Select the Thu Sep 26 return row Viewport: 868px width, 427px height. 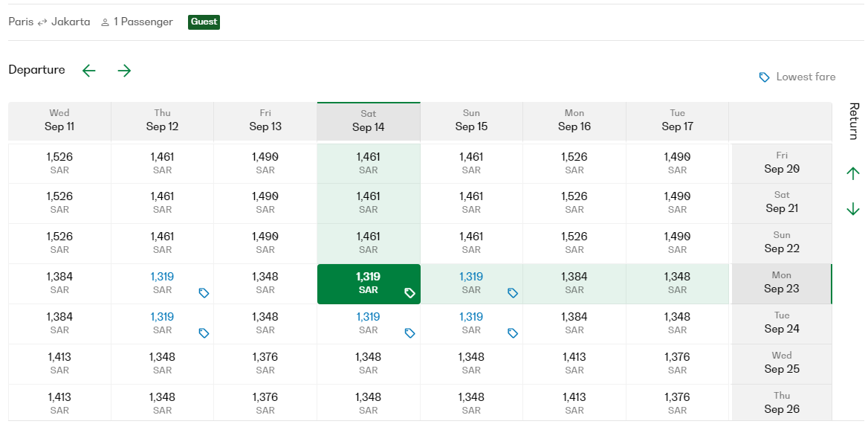click(782, 404)
